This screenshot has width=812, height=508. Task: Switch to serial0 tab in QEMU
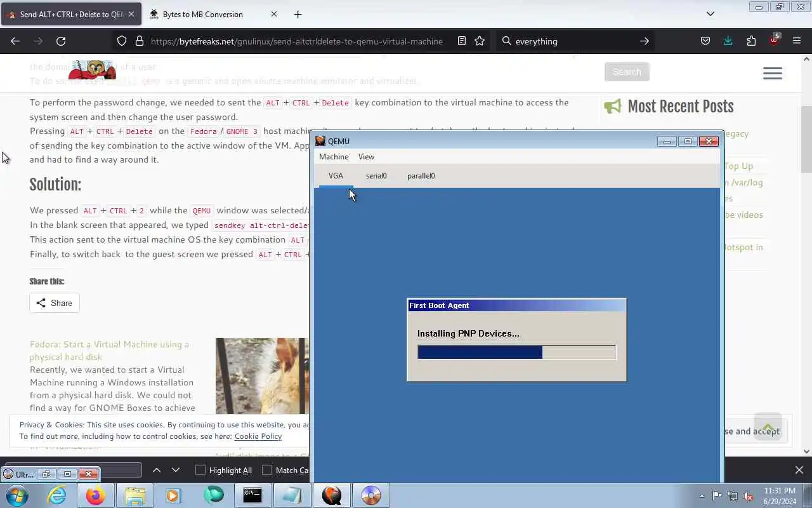pyautogui.click(x=376, y=176)
